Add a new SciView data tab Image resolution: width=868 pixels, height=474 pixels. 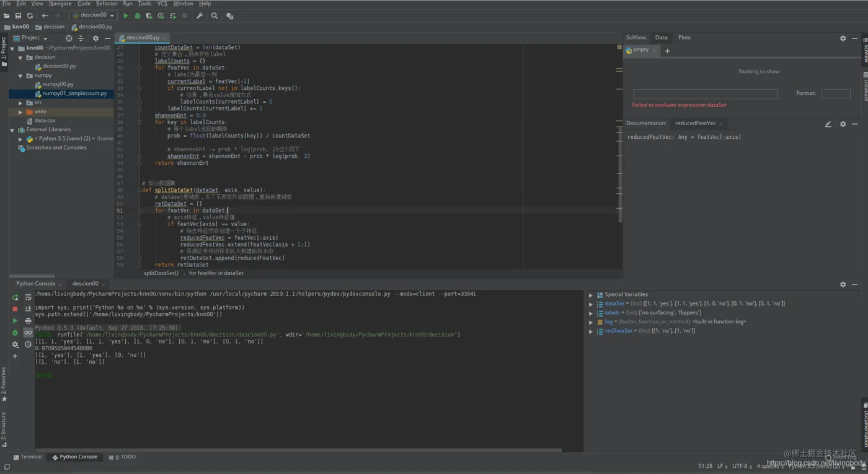click(x=668, y=51)
